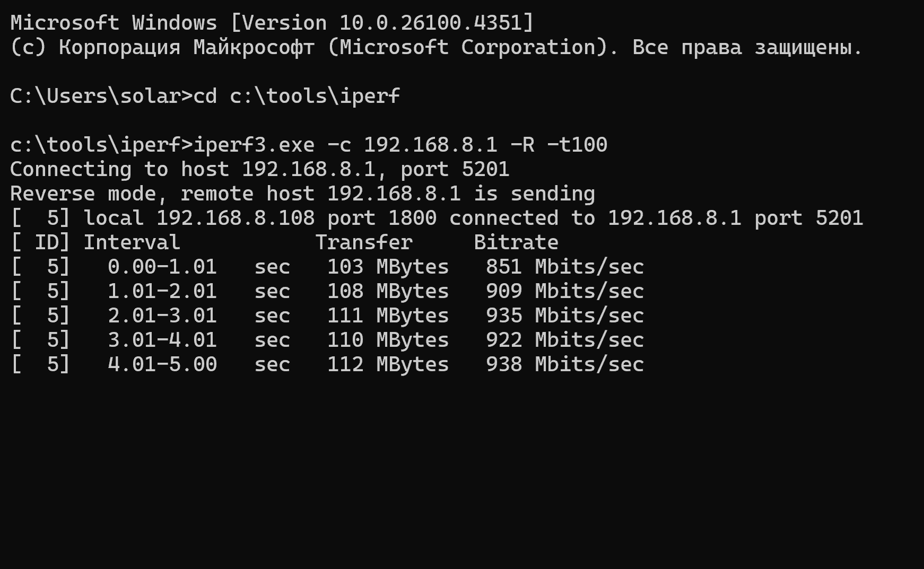
Task: Click the 'Connecting to host' line
Action: click(259, 169)
